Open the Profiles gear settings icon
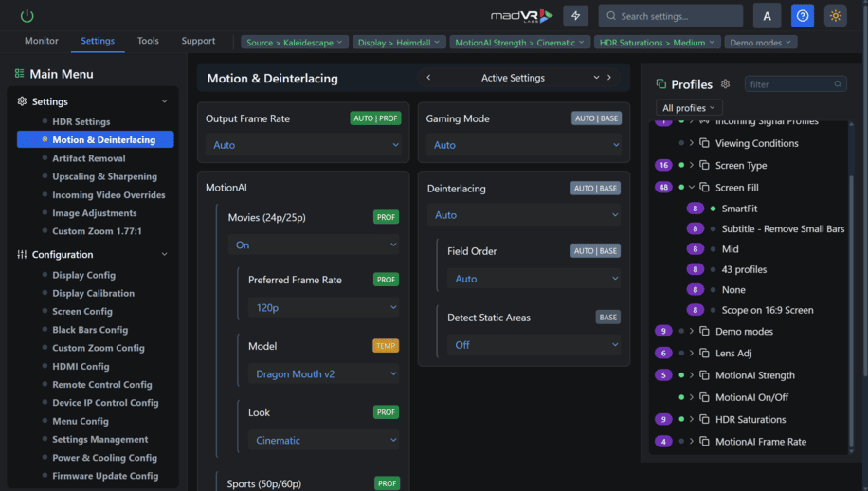This screenshot has width=868, height=491. [x=726, y=84]
